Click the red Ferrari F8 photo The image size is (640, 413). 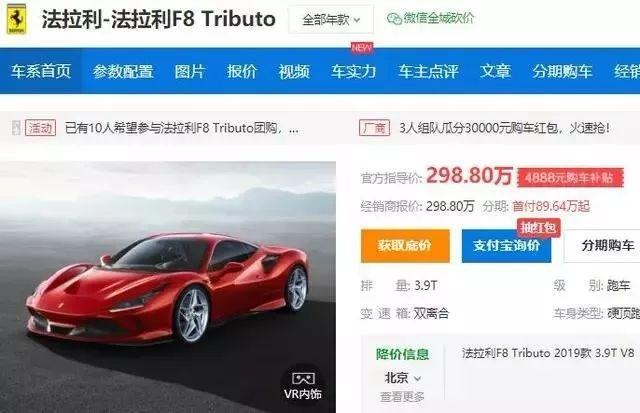(x=168, y=287)
